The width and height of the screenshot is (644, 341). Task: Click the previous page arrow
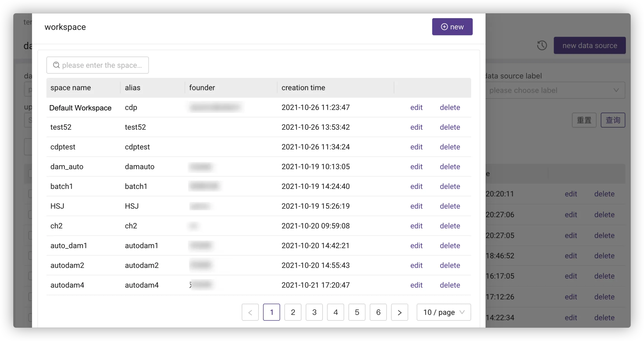point(250,312)
